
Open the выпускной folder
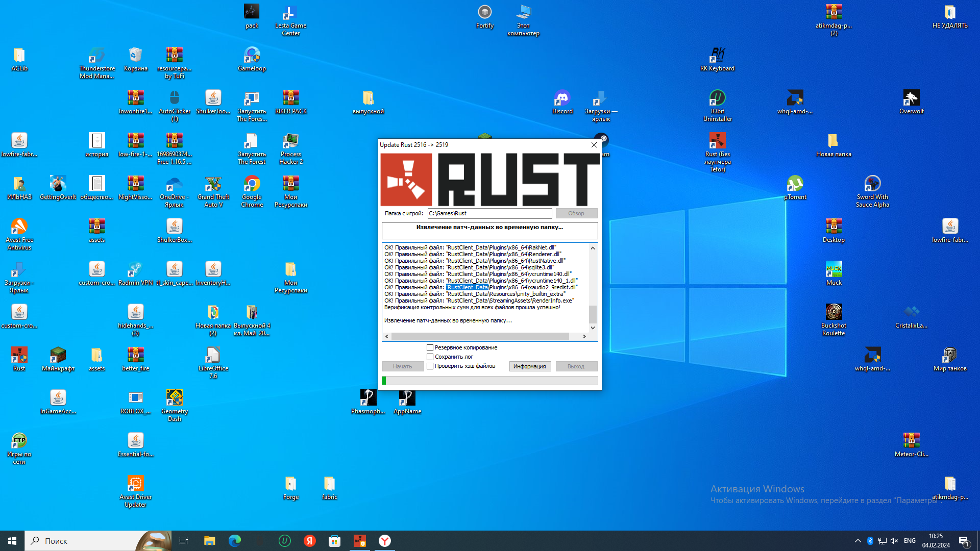[368, 102]
